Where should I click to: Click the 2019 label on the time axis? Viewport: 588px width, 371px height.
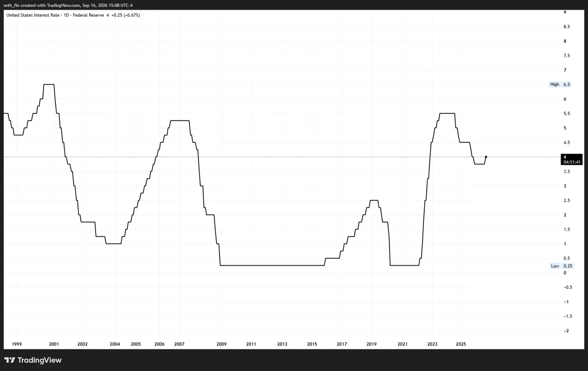click(x=372, y=345)
